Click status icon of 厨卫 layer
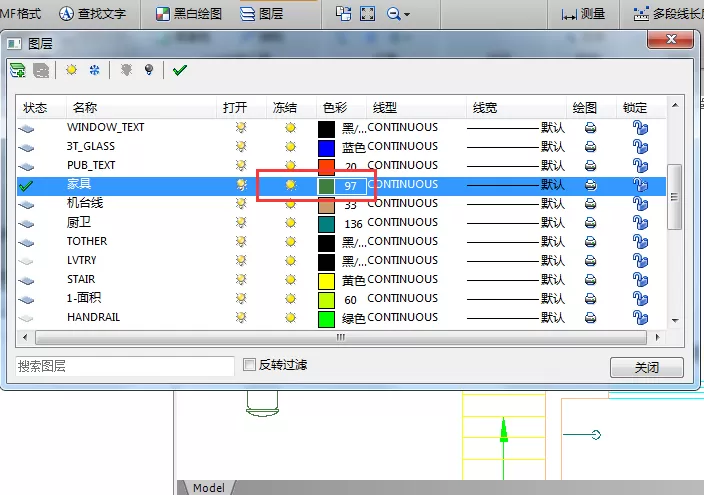The height and width of the screenshot is (495, 704). tap(26, 224)
